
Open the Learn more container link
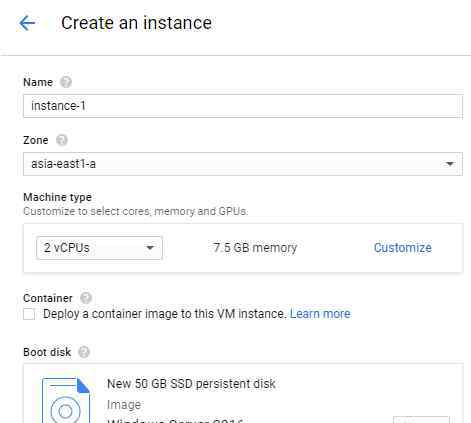[x=320, y=314]
